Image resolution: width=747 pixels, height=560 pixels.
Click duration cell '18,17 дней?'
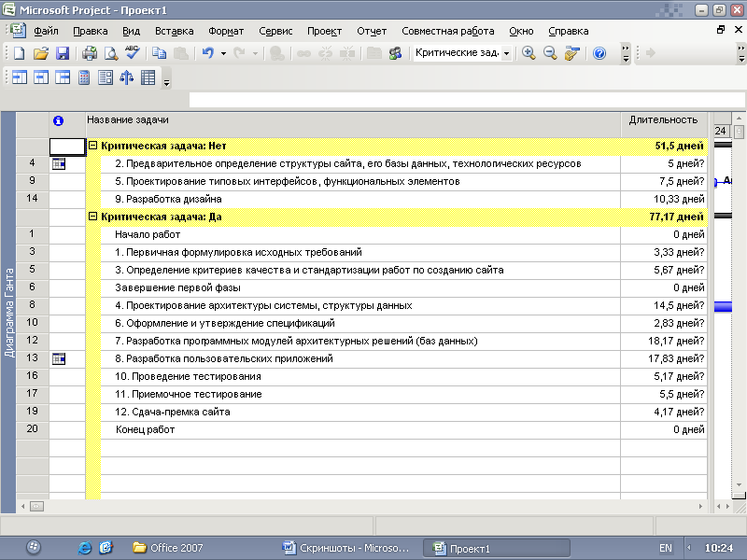[x=664, y=341]
